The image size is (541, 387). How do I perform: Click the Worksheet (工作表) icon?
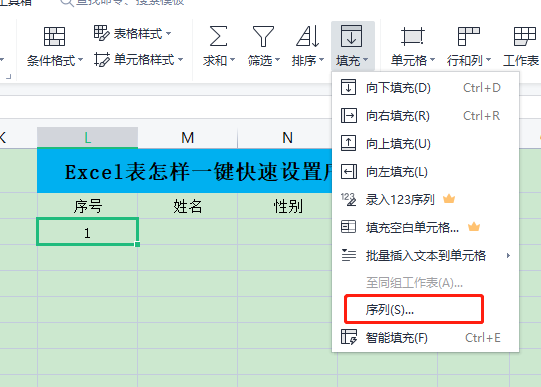tap(524, 36)
